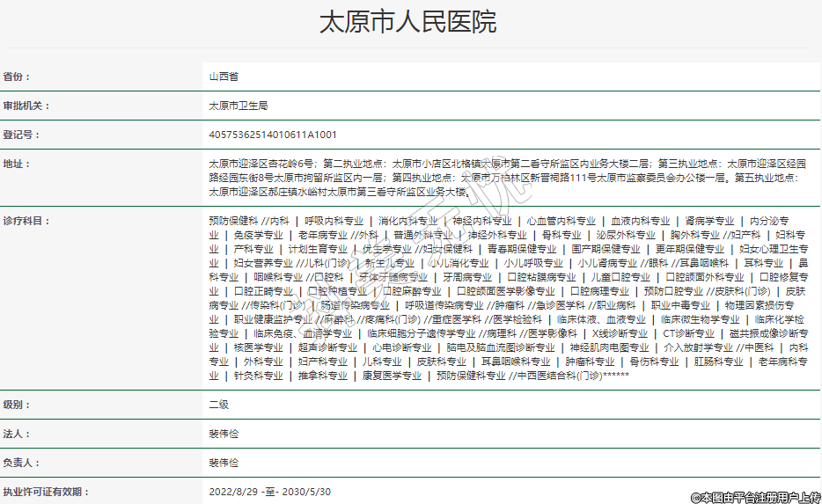
Task: Click the registration number 40575362514010611A1001
Action: pos(273,135)
